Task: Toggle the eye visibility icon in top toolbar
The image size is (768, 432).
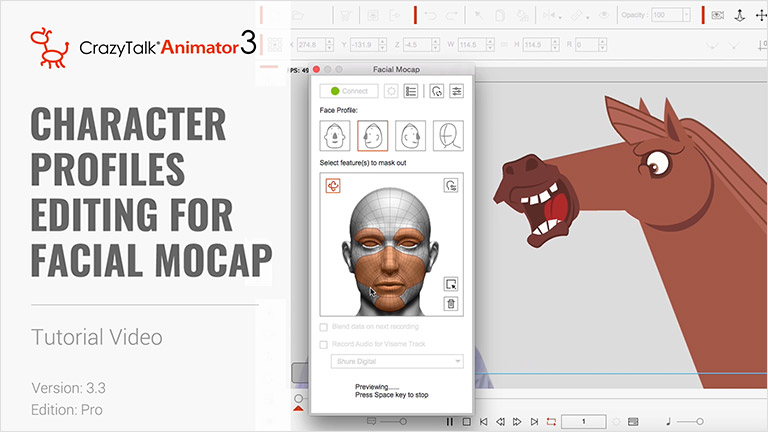Action: [x=604, y=16]
